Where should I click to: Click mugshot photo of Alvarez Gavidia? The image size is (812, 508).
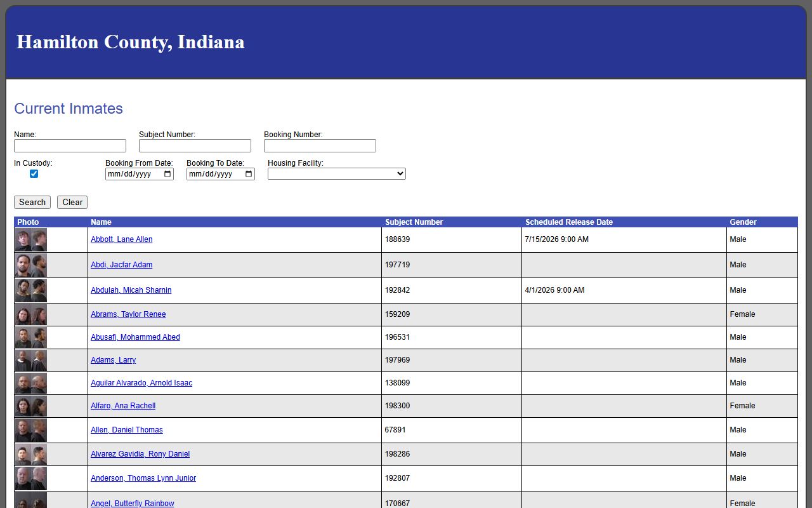[31, 455]
